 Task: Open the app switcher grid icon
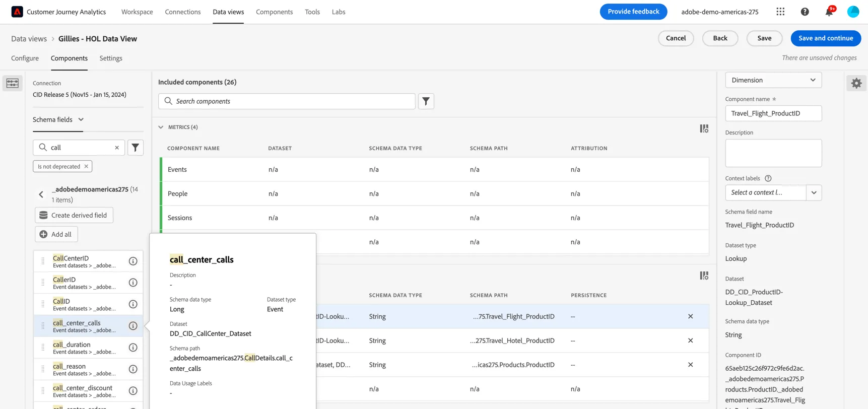coord(780,12)
